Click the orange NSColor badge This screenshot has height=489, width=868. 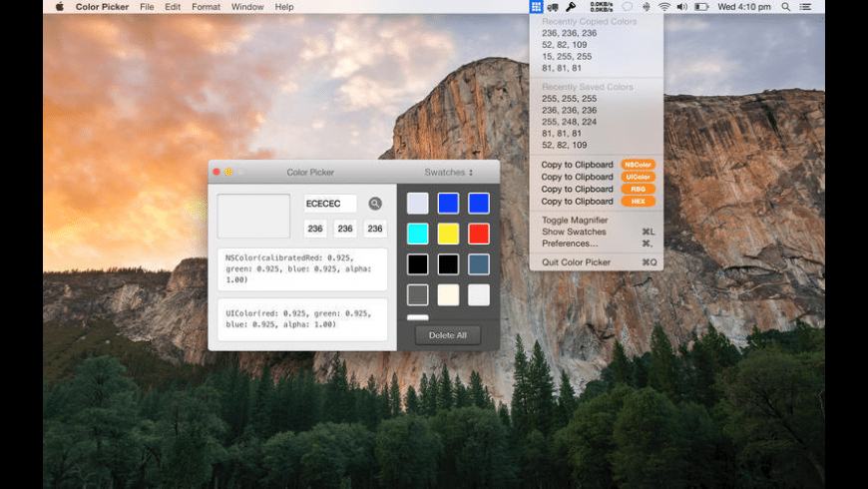638,165
